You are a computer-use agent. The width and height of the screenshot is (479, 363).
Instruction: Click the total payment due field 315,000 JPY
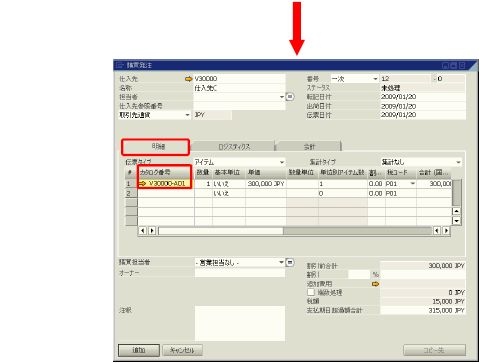pyautogui.click(x=423, y=310)
